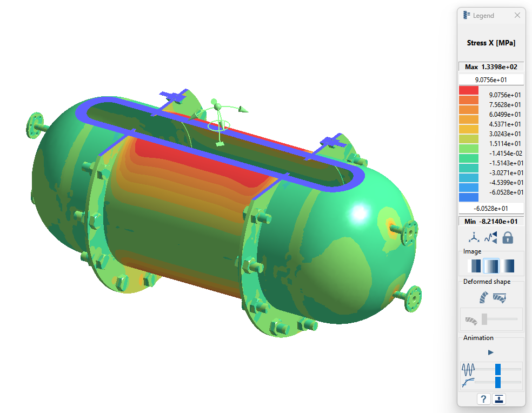Image resolution: width=532 pixels, height=413 pixels.
Task: Click deformed shape with undeformed overlay icon
Action: click(x=500, y=298)
